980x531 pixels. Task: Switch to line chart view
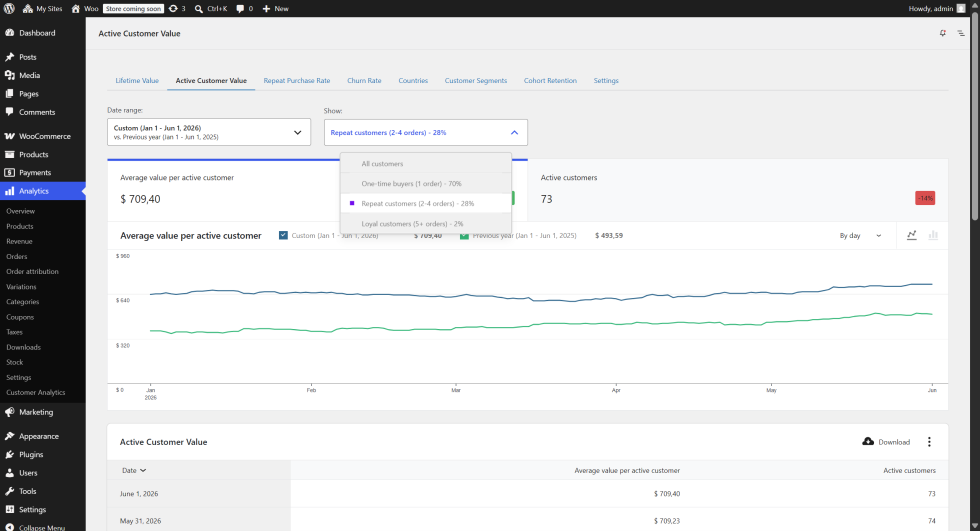pos(912,236)
